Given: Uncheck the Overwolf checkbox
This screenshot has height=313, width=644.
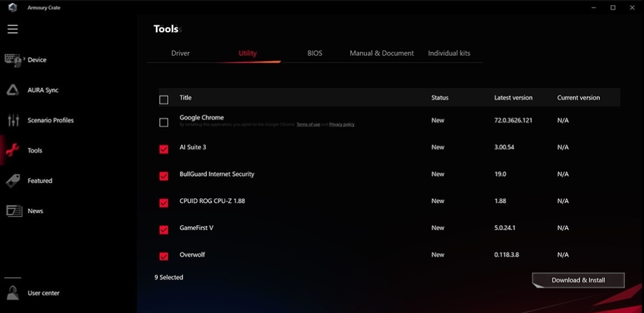Looking at the screenshot, I should click(164, 257).
